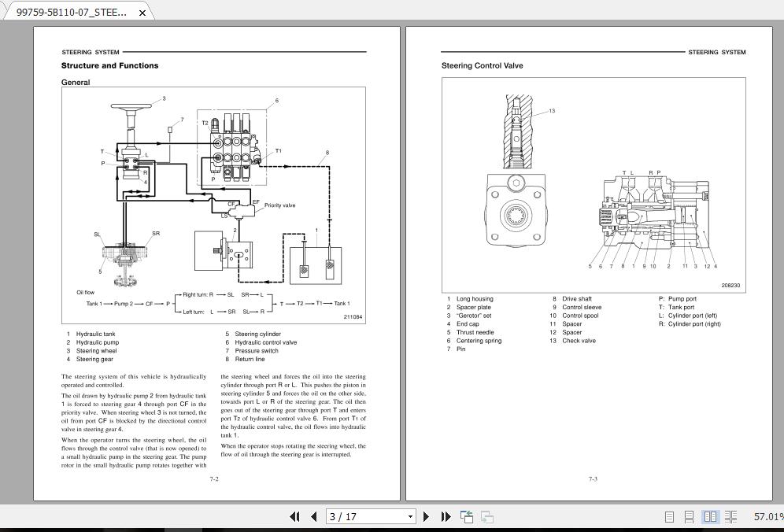The width and height of the screenshot is (784, 532).
Task: Click the Structure and Functions heading
Action: pos(110,66)
